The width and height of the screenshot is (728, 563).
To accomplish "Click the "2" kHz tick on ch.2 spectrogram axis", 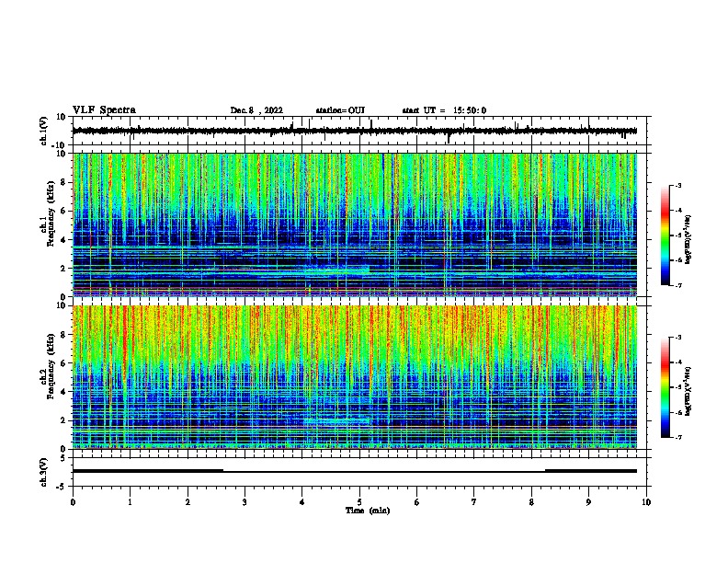I will 63,420.
